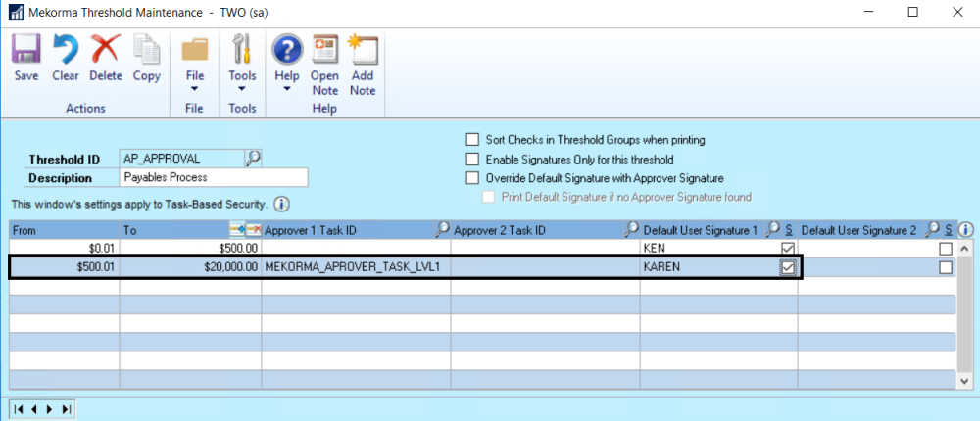Click the Copy documents icon
This screenshot has width=980, height=421.
point(147,49)
